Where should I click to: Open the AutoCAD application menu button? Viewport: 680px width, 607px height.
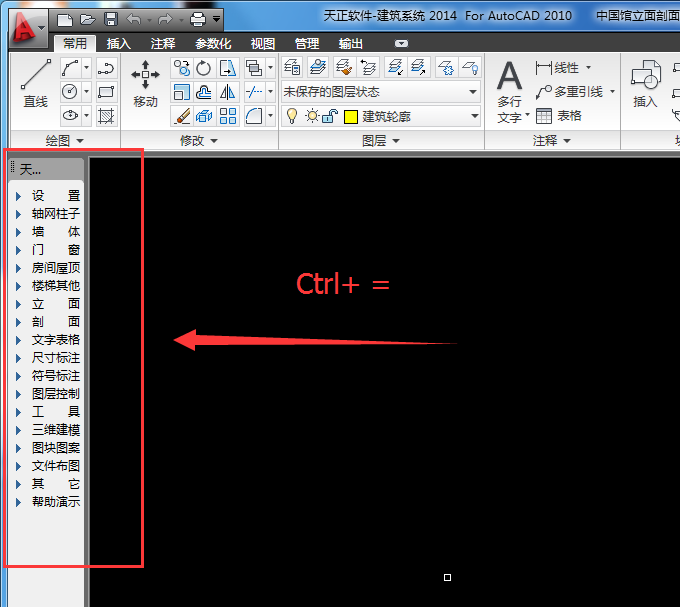(28, 29)
